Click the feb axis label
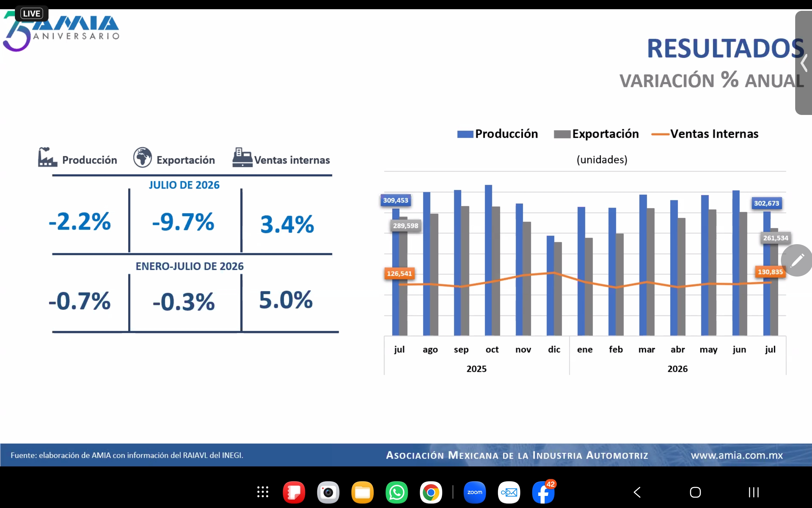 (616, 350)
